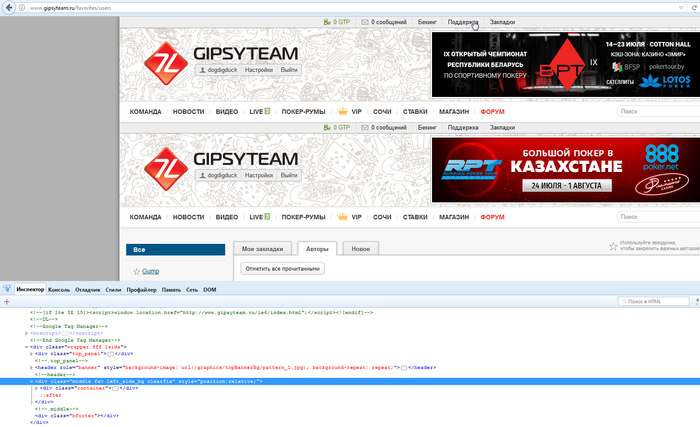Open Поддержка in the lower top panel
Screen dimensions: 700x427
pos(463,127)
